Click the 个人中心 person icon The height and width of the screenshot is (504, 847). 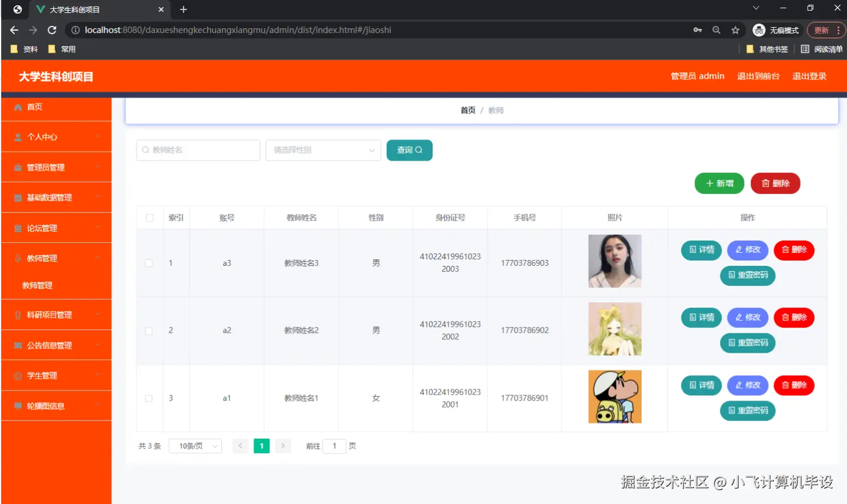point(17,136)
